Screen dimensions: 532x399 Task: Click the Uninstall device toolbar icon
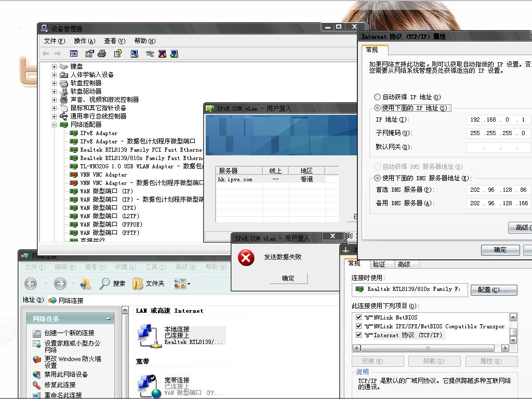point(162,54)
